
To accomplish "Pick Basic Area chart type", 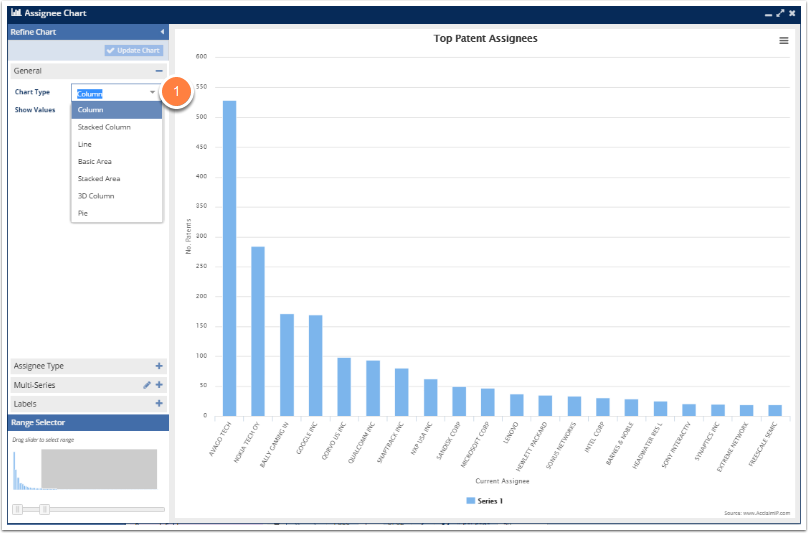I will pos(117,161).
